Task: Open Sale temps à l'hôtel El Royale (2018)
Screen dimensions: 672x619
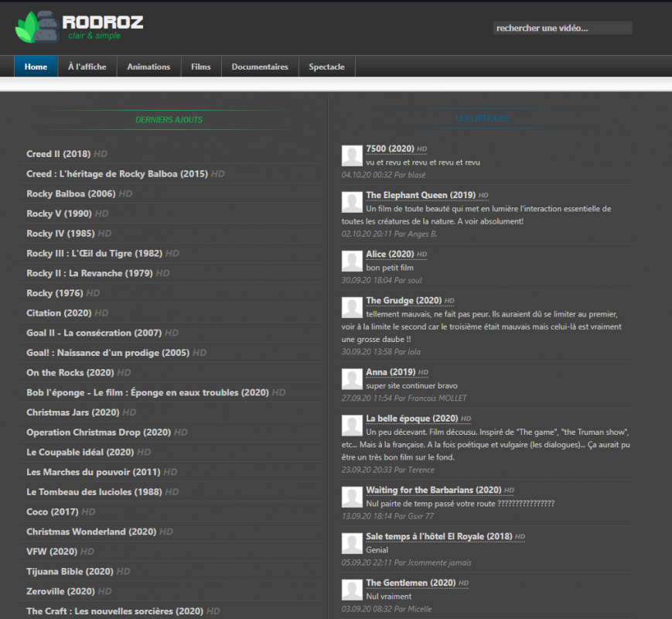Action: point(439,536)
